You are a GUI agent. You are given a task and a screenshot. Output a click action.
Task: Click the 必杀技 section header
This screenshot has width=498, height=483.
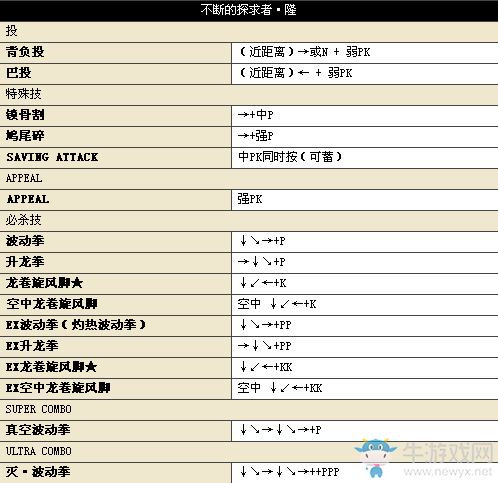point(23,220)
